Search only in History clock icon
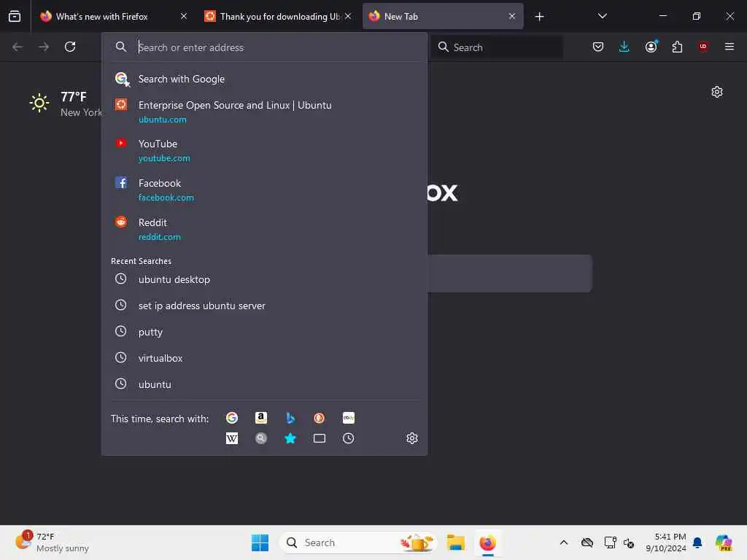 tap(348, 438)
